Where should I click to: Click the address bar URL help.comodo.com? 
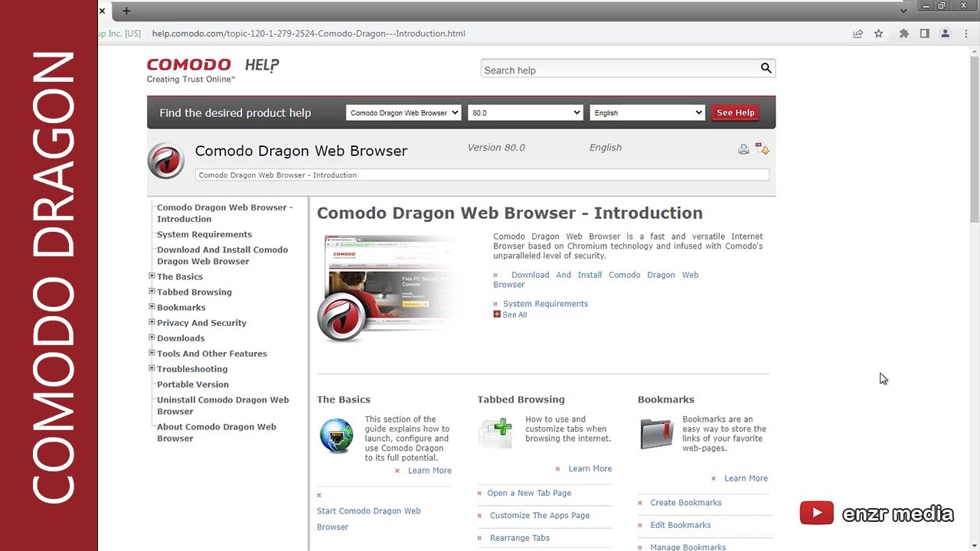[309, 34]
